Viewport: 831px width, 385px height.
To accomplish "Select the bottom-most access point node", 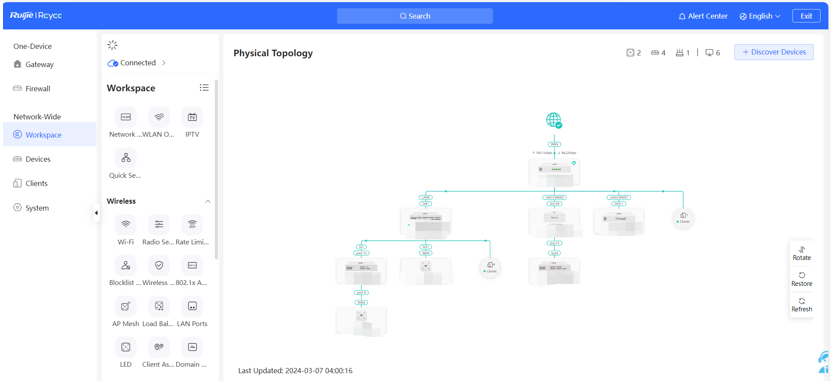I will click(x=361, y=320).
